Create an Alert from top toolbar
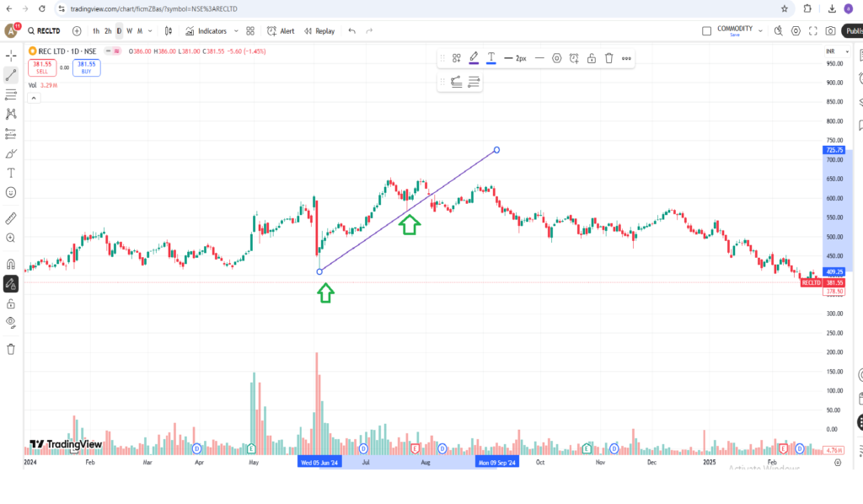 click(281, 31)
